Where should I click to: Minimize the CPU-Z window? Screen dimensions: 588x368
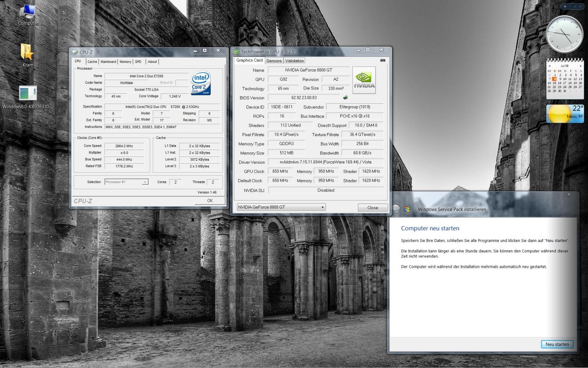(195, 51)
